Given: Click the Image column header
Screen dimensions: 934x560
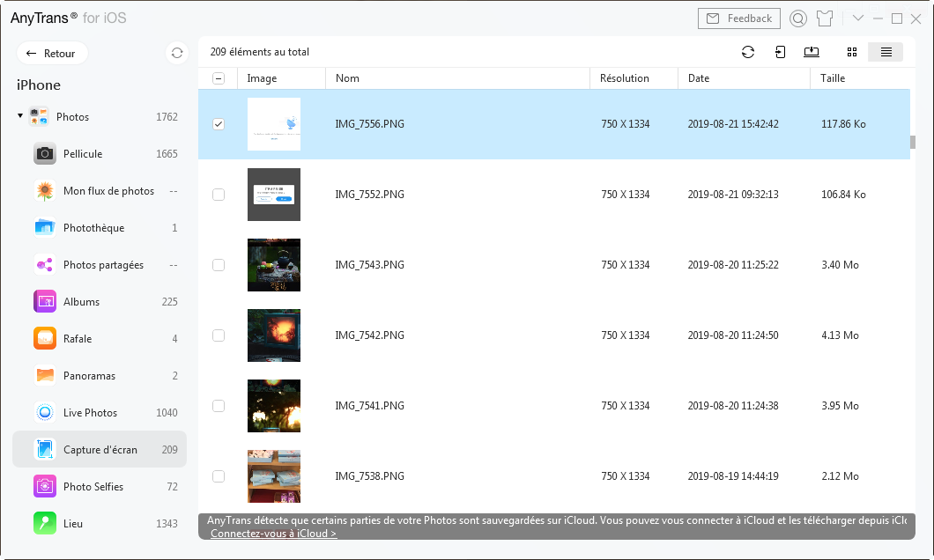Looking at the screenshot, I should pyautogui.click(x=281, y=78).
